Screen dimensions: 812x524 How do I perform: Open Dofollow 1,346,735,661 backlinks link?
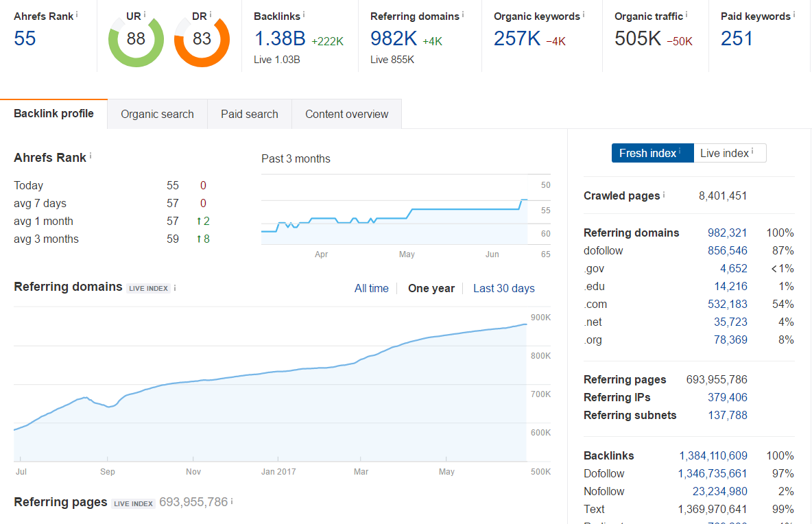[713, 474]
